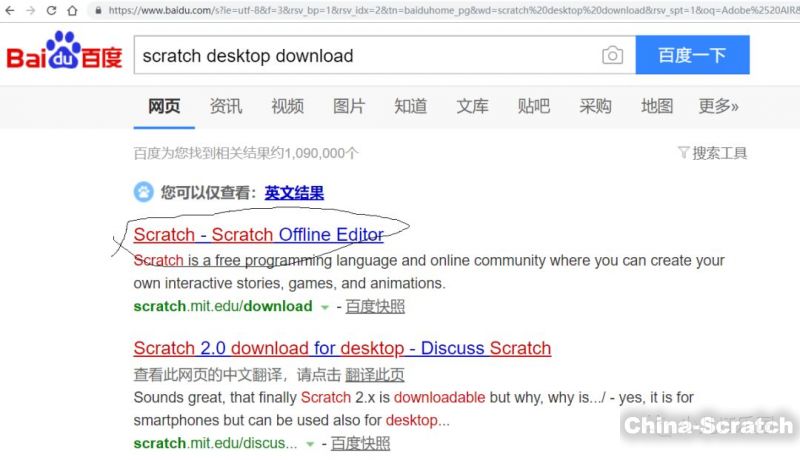Open camera image search icon
The height and width of the screenshot is (460, 800).
coord(612,56)
